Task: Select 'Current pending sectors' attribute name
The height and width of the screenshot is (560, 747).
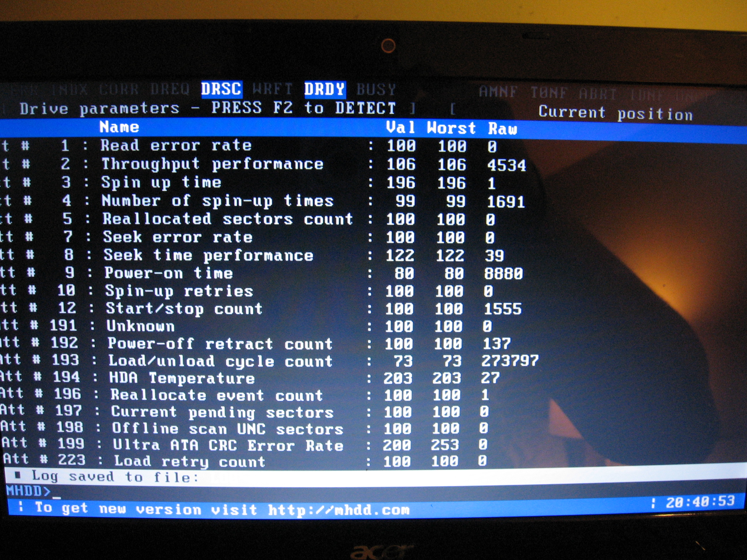Action: pos(222,413)
